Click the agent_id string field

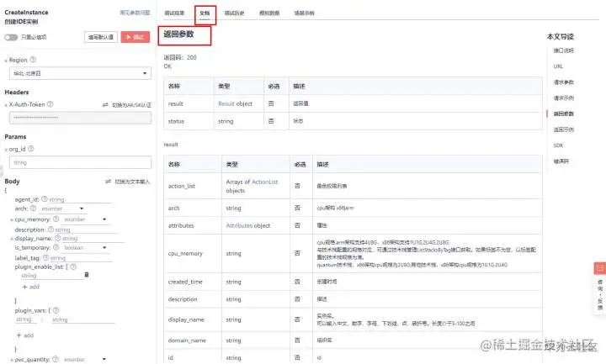[80, 199]
